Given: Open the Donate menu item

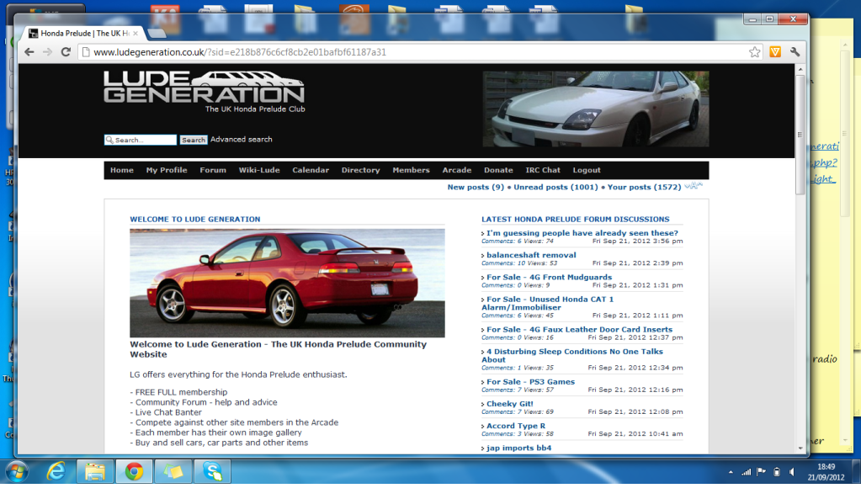Looking at the screenshot, I should click(498, 170).
